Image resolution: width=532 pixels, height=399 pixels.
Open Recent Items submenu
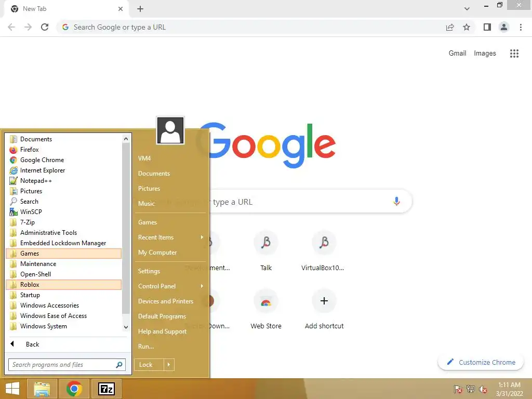coord(170,237)
